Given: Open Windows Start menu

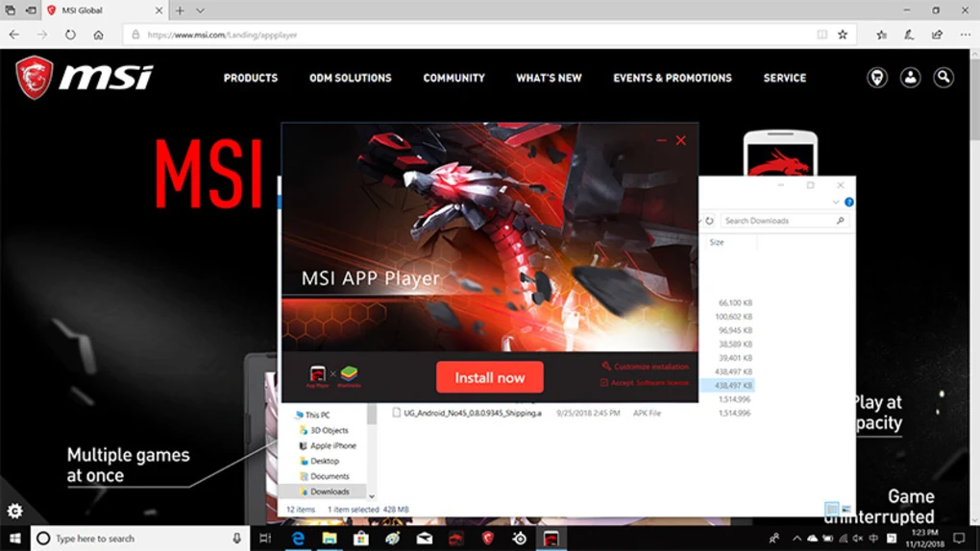Looking at the screenshot, I should pyautogui.click(x=15, y=539).
